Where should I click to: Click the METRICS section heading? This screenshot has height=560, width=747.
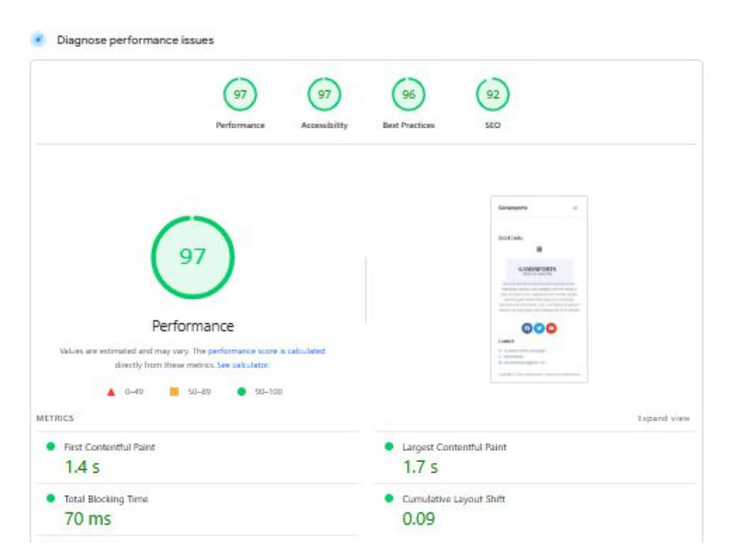55,418
